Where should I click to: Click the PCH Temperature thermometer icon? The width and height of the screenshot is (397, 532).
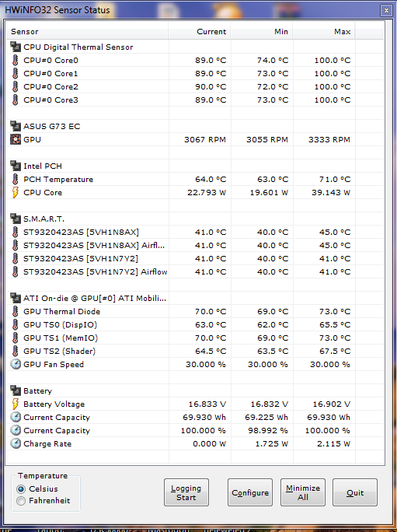[16, 179]
